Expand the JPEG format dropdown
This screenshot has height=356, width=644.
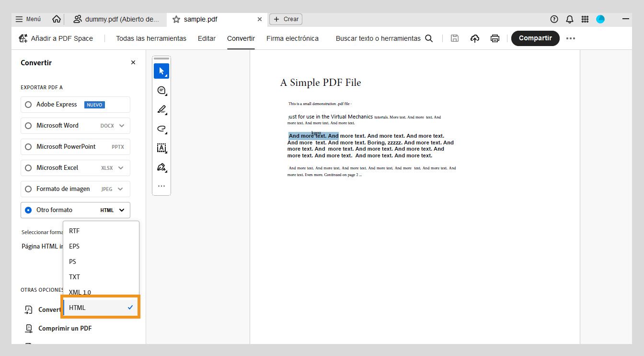point(121,189)
